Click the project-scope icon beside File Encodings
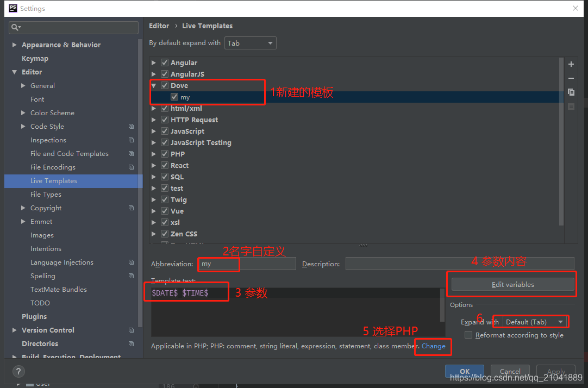The height and width of the screenshot is (388, 588). pyautogui.click(x=132, y=167)
